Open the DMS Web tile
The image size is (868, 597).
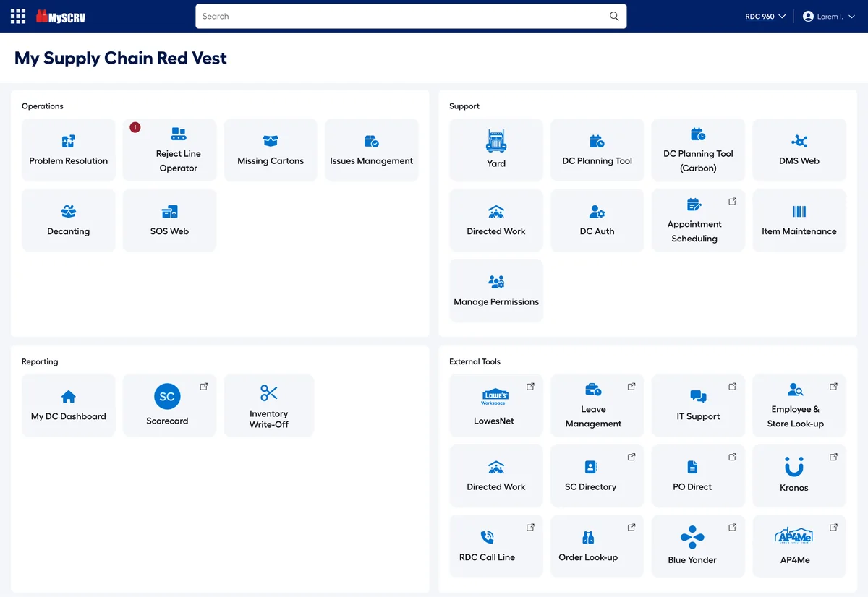coord(799,150)
